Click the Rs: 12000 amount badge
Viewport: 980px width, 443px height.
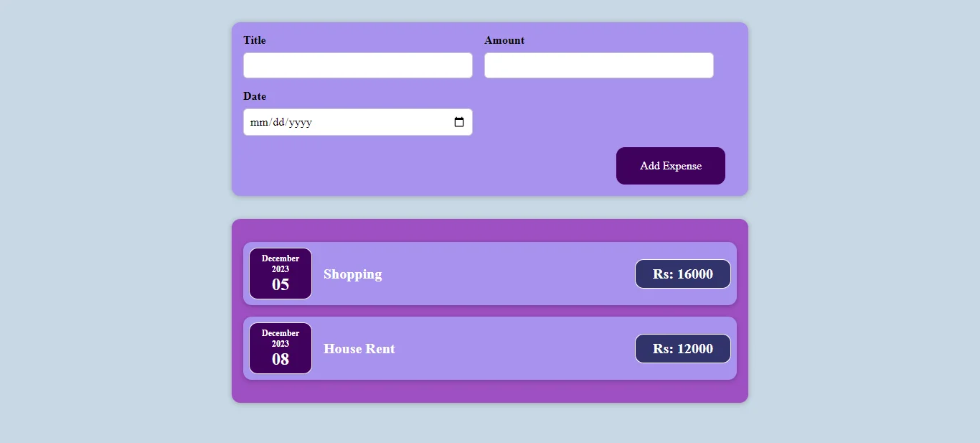[683, 349]
